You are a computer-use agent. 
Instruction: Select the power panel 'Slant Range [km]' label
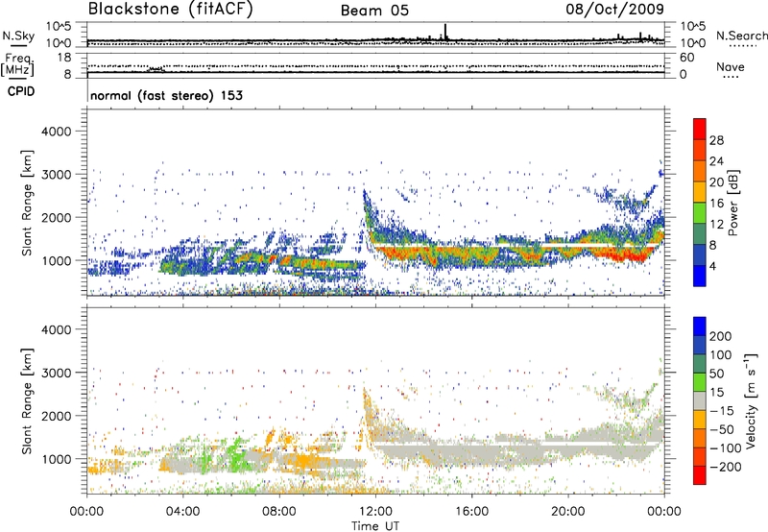point(27,203)
